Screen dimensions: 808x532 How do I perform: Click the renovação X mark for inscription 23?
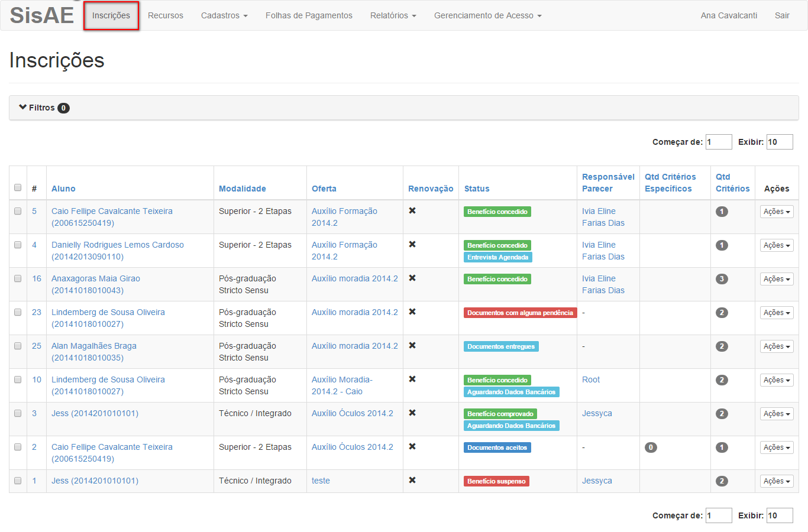412,312
